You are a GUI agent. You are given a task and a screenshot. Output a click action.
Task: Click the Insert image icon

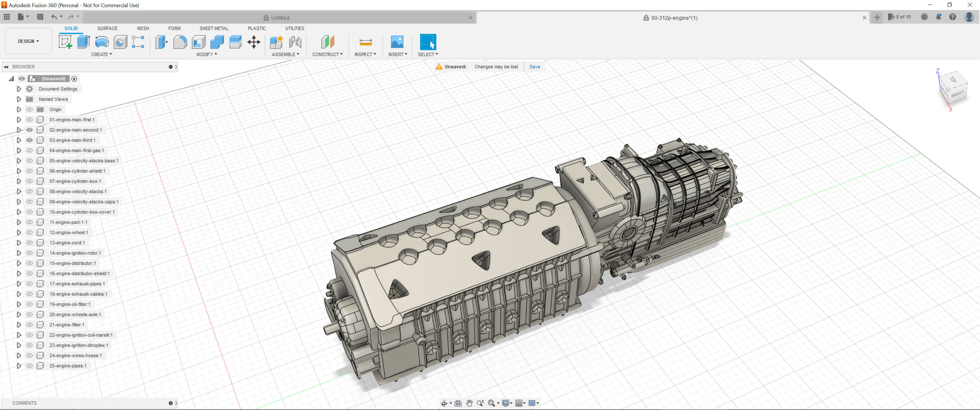397,42
